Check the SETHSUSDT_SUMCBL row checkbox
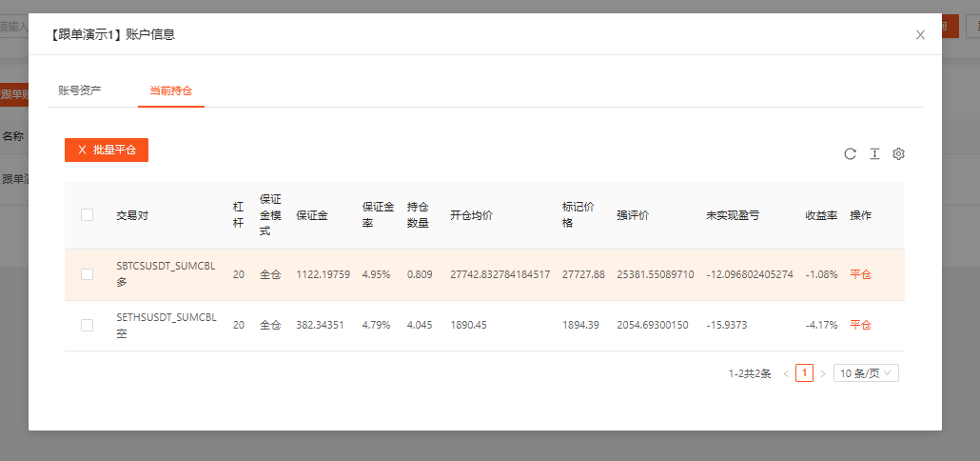 [x=87, y=325]
